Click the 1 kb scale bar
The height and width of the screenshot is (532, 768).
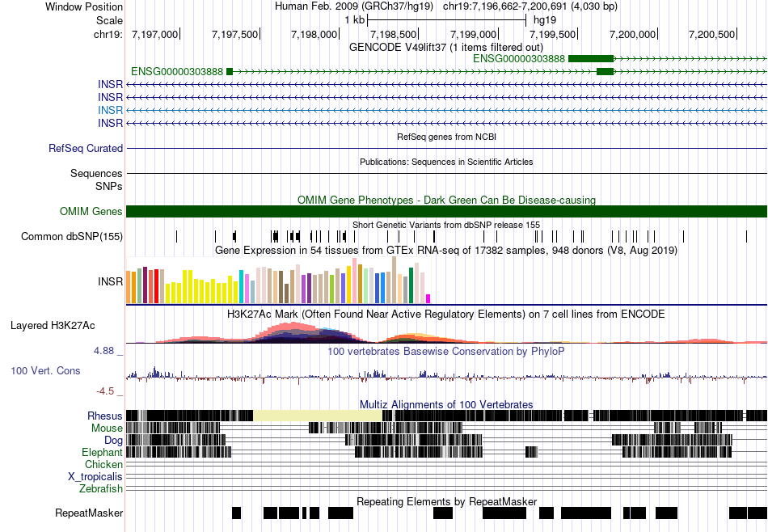click(x=446, y=20)
